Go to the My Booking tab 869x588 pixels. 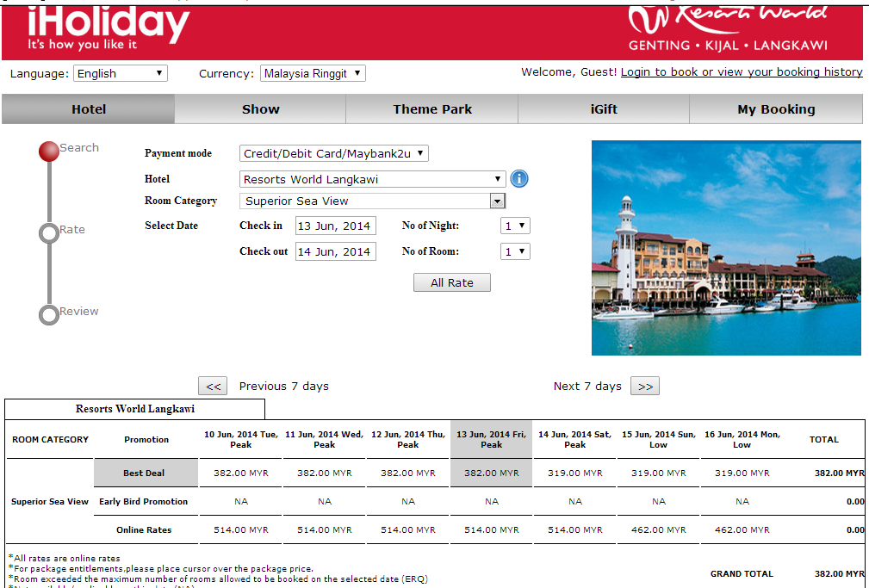click(776, 109)
